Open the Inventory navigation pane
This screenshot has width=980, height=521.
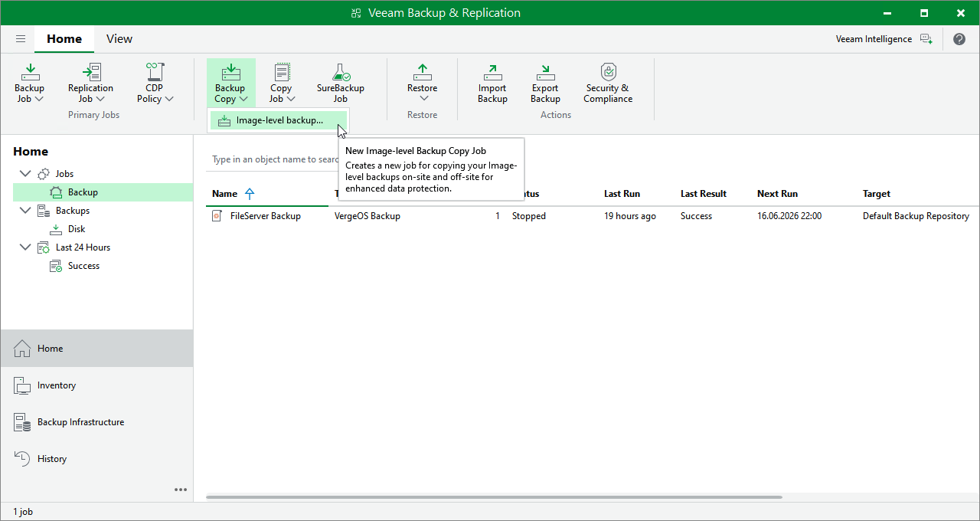tap(96, 385)
